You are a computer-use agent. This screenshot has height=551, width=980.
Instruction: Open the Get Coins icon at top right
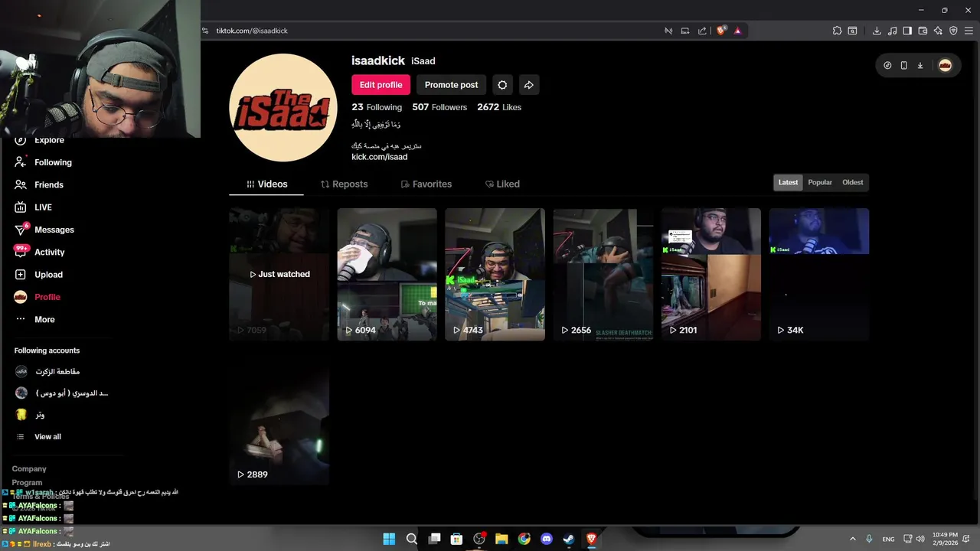[887, 65]
